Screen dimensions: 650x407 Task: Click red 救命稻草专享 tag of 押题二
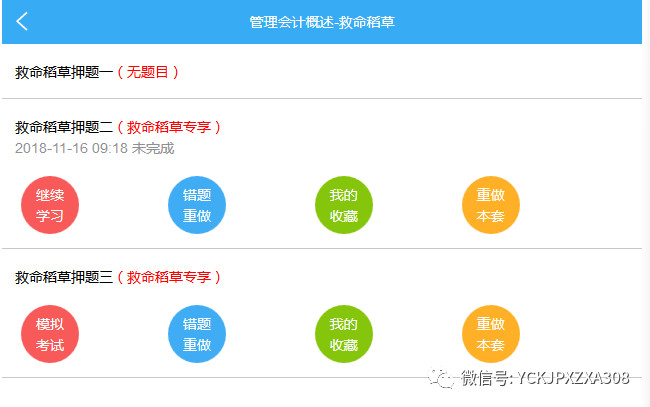click(168, 127)
